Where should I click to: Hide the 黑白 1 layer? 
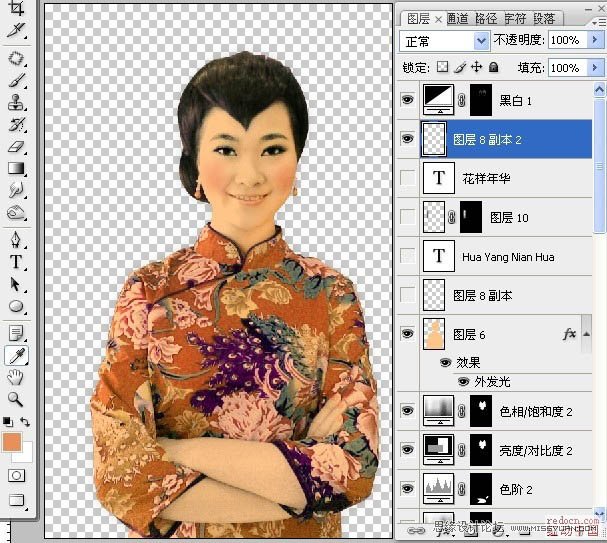407,100
